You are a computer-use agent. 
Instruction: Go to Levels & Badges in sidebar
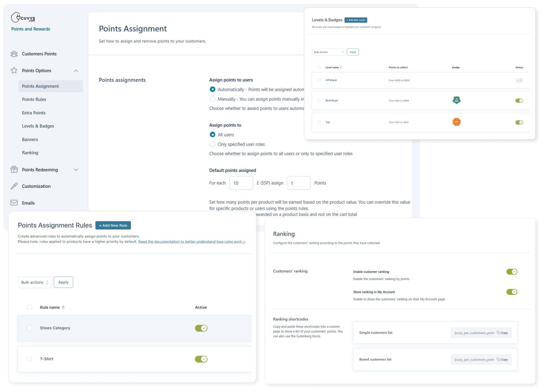pyautogui.click(x=38, y=126)
